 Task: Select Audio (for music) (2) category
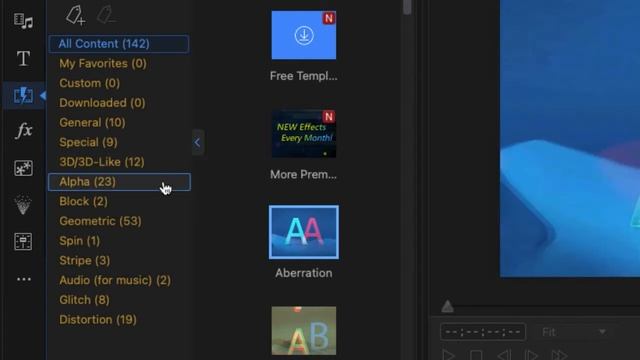[x=115, y=280]
